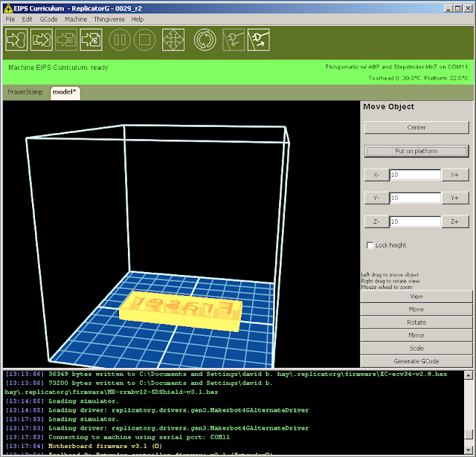Click Put on platform button
476x457 pixels.
pos(416,151)
